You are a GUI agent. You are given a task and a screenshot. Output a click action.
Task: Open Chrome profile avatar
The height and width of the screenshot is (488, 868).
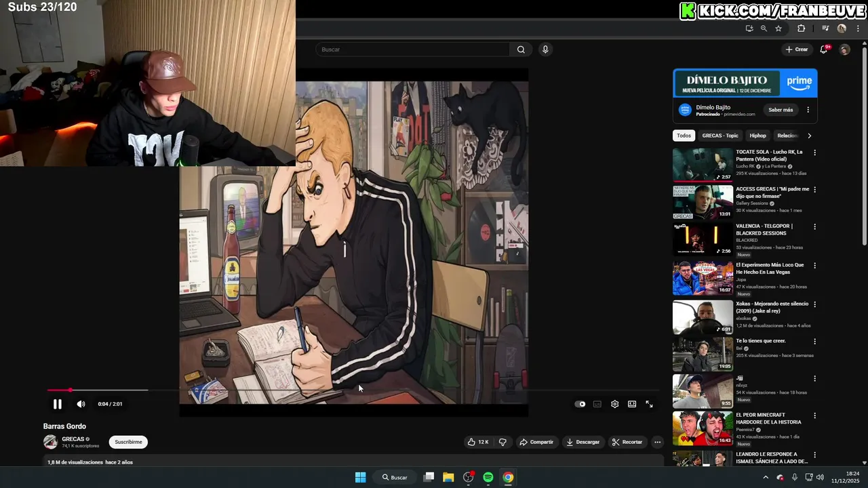click(x=842, y=28)
